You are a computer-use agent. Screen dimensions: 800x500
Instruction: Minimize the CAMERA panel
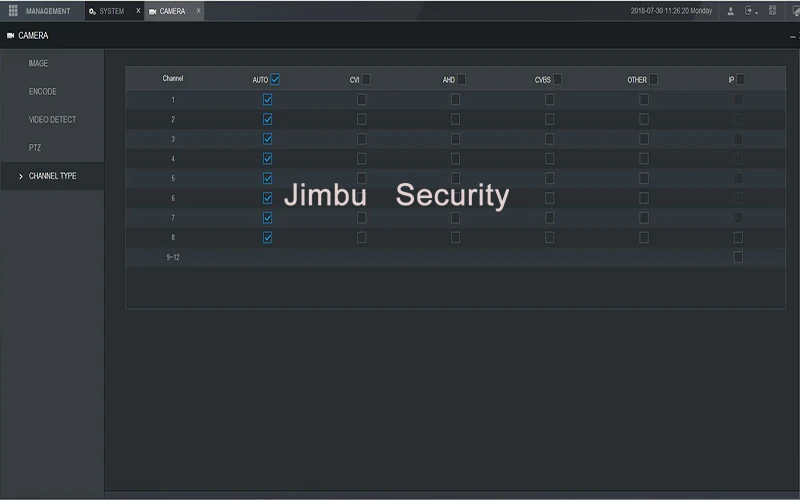pos(792,37)
